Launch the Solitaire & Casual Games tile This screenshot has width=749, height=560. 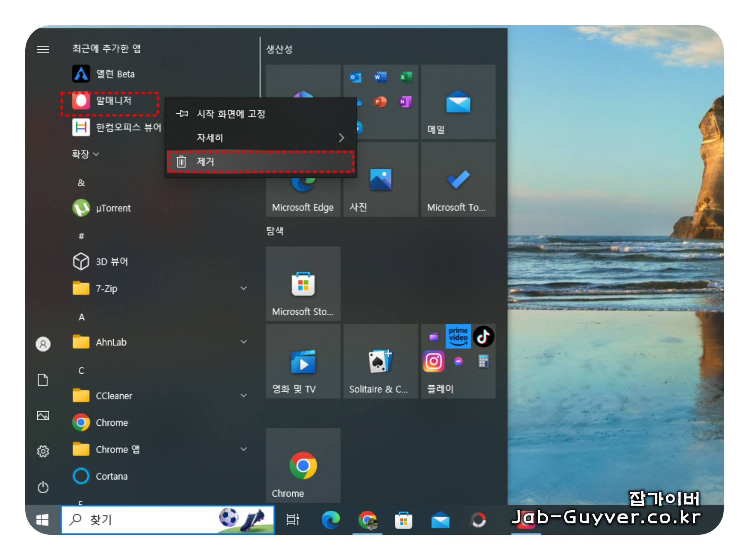[x=380, y=362]
